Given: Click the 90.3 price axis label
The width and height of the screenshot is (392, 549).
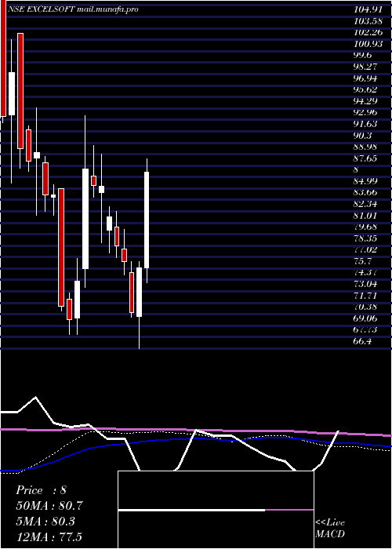Looking at the screenshot, I should (x=362, y=136).
